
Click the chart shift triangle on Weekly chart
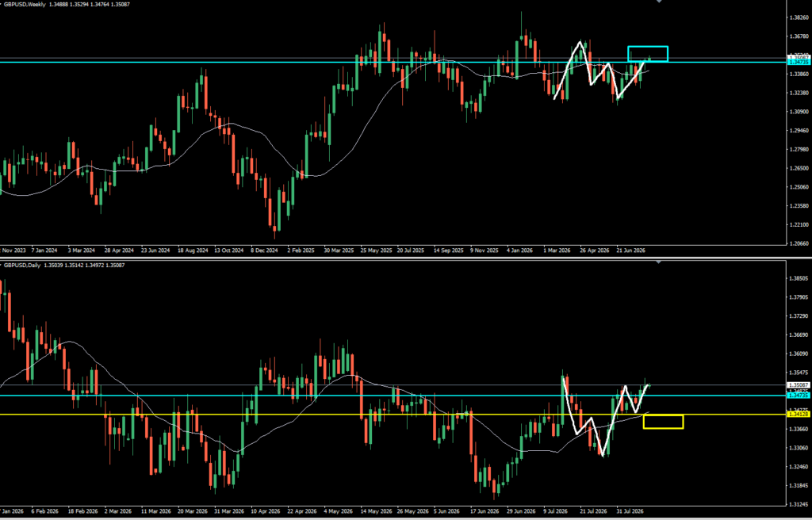(659, 2)
